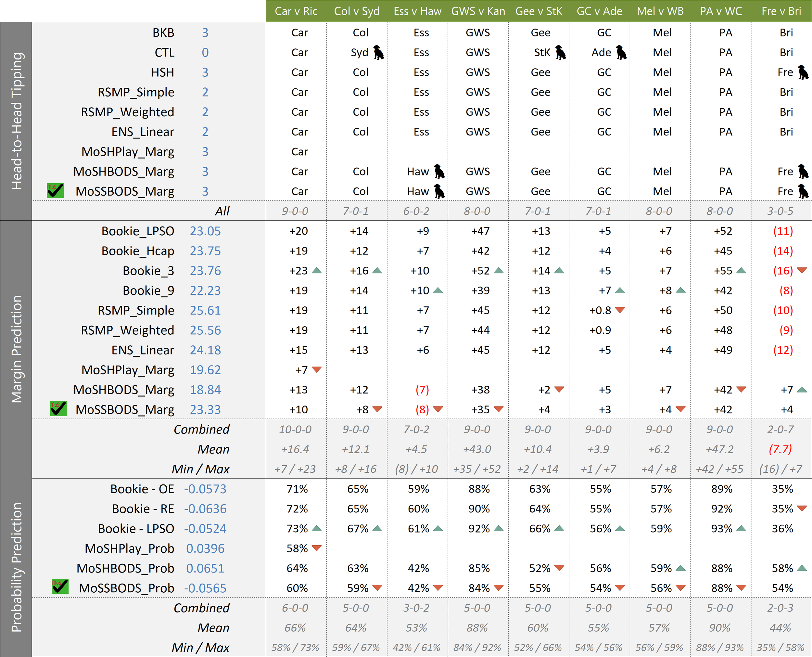The height and width of the screenshot is (657, 812).
Task: Click the Probability Prediction section label
Action: (17, 567)
